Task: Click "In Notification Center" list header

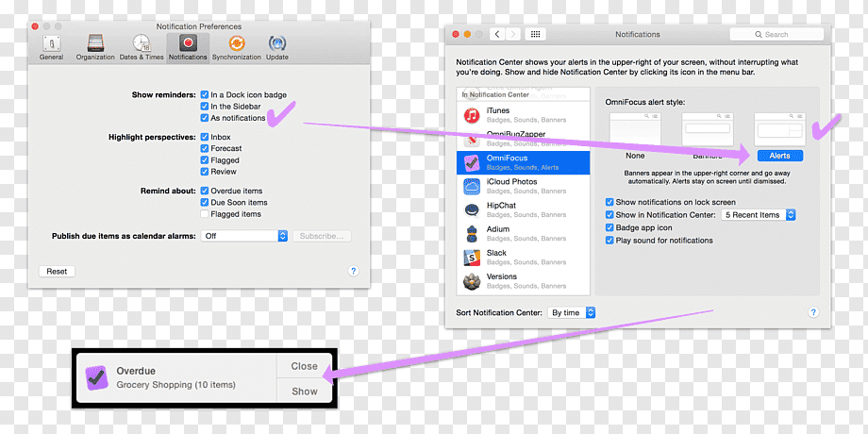Action: 495,94
